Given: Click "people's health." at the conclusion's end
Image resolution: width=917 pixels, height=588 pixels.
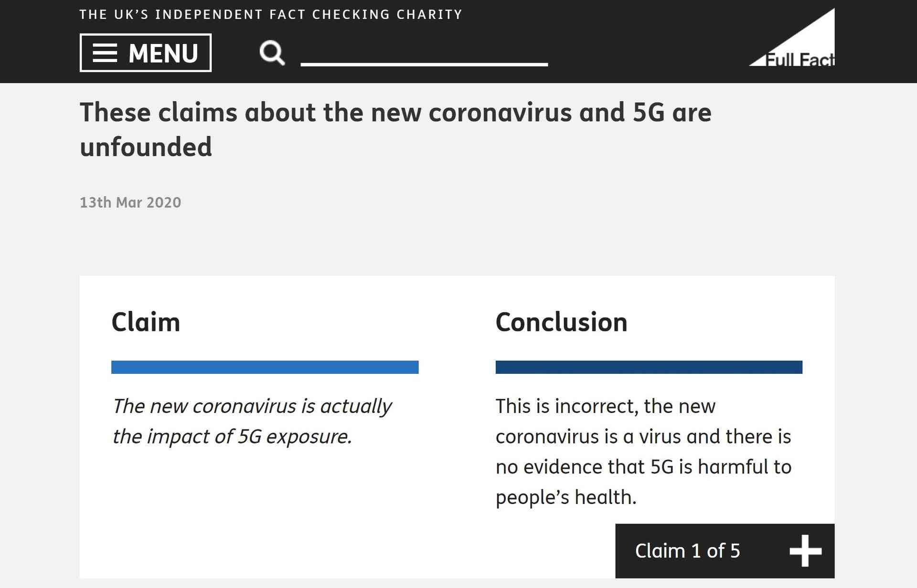Looking at the screenshot, I should (566, 497).
